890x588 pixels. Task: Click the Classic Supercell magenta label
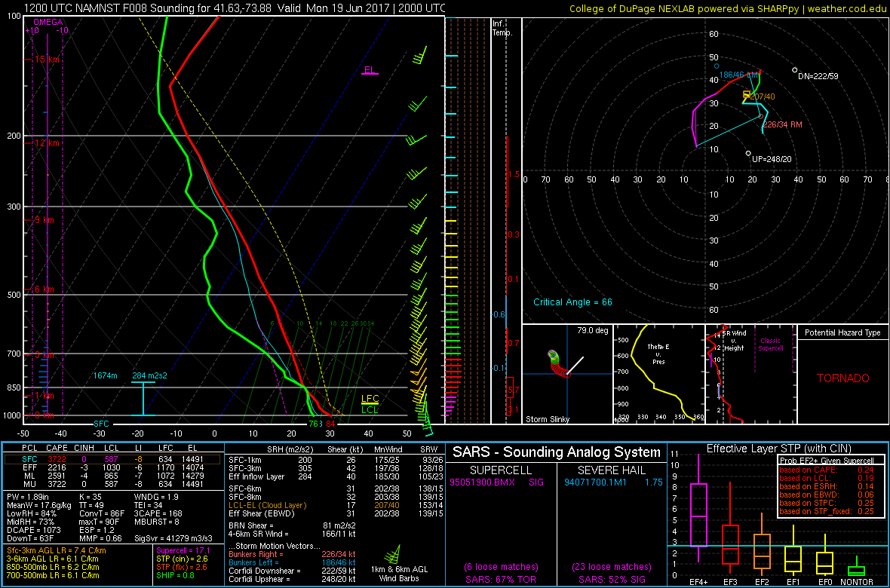(x=769, y=344)
